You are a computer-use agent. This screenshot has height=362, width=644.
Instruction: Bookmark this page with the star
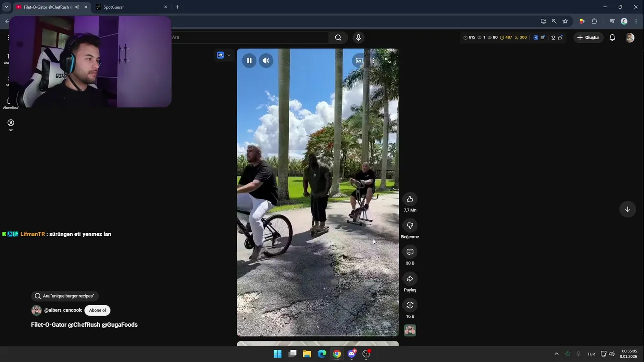pyautogui.click(x=565, y=21)
